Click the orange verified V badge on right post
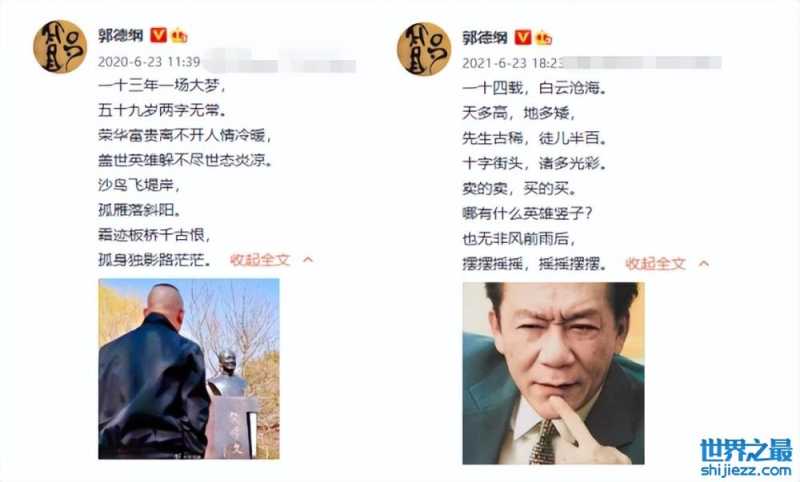The width and height of the screenshot is (800, 482). click(523, 37)
